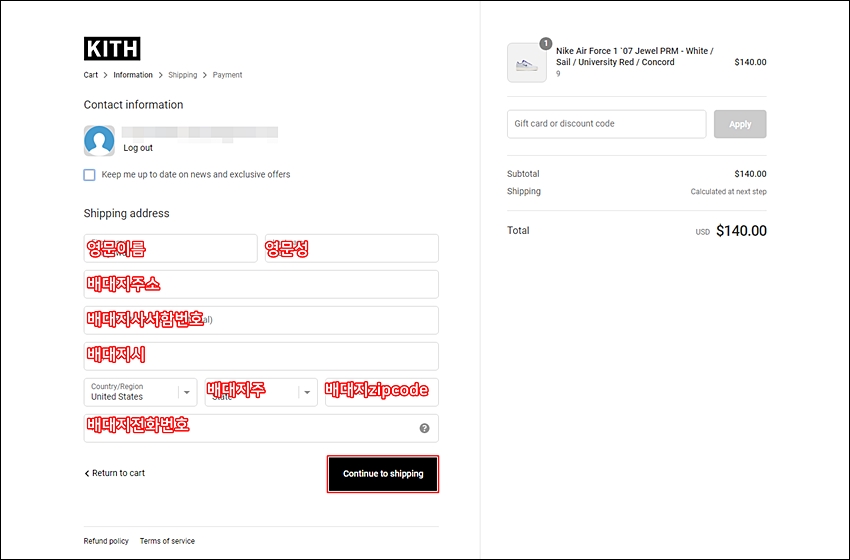Enable news and exclusive offers checkbox

[x=89, y=175]
